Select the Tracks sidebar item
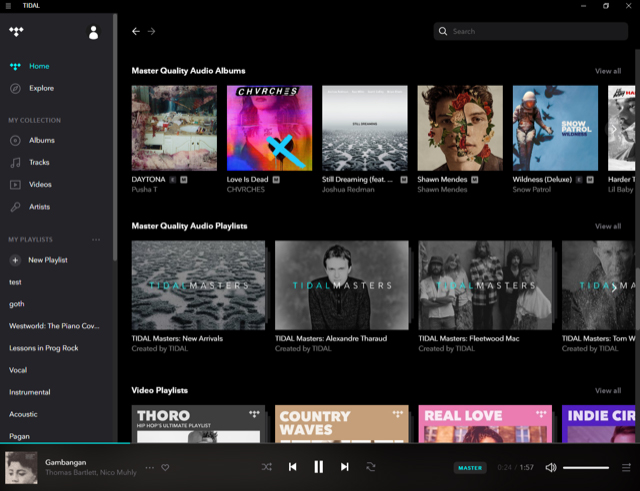The height and width of the screenshot is (491, 640). (39, 162)
